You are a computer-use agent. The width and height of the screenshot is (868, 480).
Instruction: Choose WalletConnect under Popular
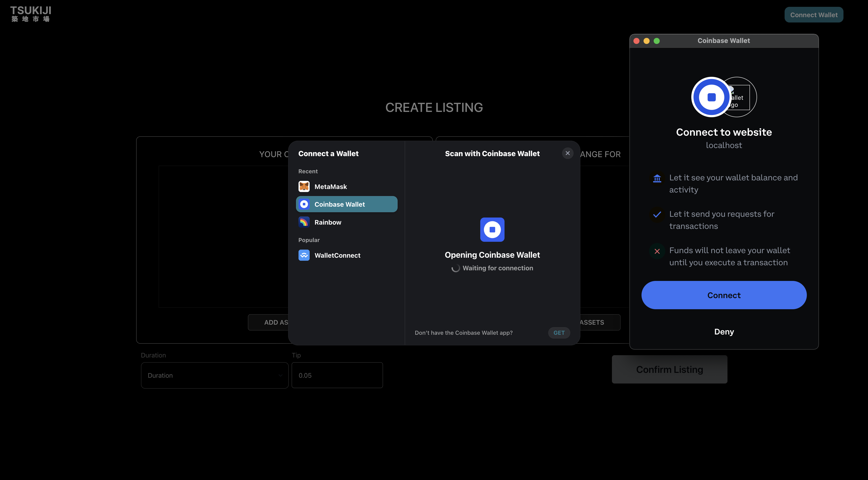(x=346, y=255)
